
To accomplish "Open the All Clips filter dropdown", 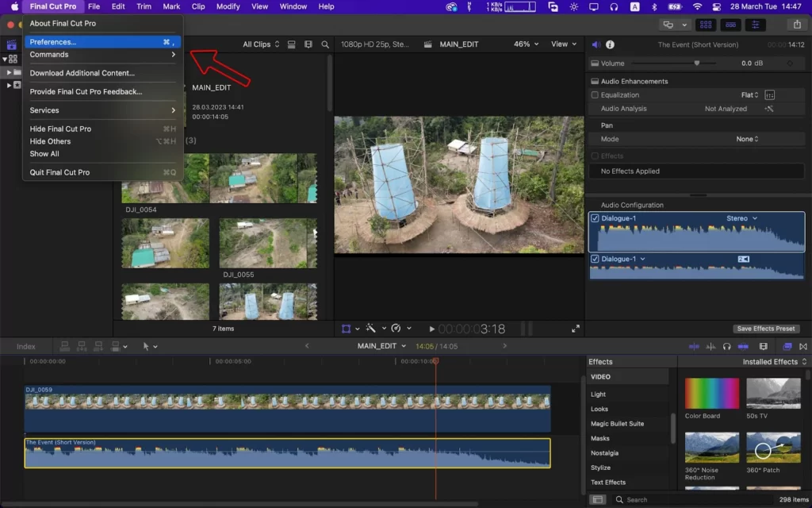I will click(261, 44).
